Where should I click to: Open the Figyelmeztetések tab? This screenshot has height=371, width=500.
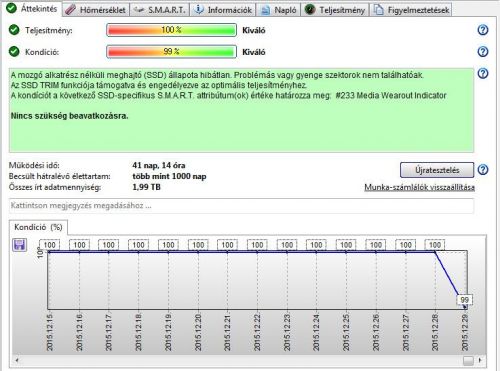pos(412,10)
